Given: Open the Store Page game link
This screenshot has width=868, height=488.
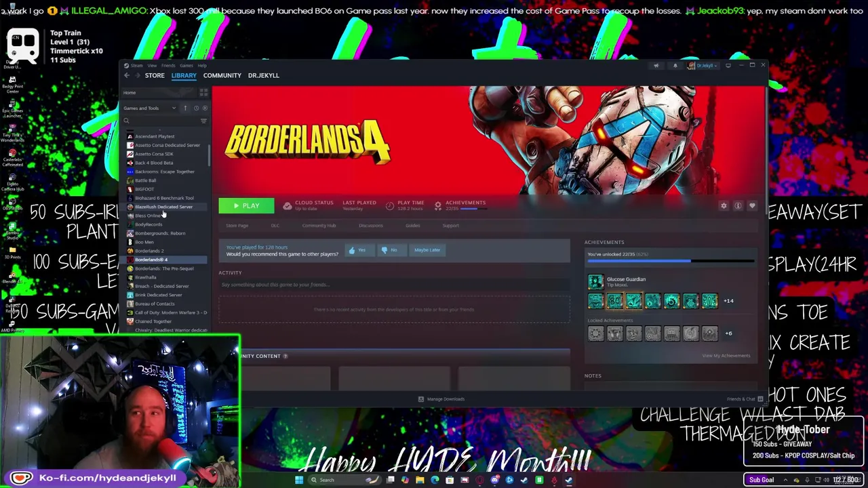Looking at the screenshot, I should click(237, 226).
